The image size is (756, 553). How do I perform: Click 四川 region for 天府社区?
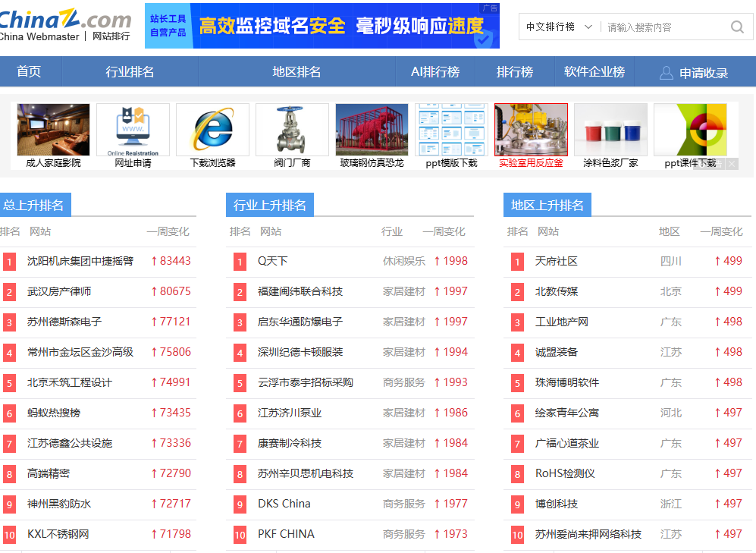pos(670,261)
